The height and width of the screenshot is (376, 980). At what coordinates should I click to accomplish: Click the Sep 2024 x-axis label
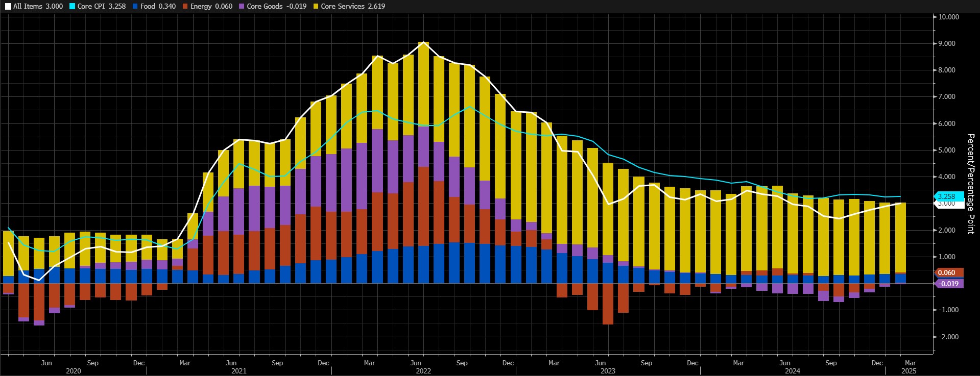[x=831, y=363]
